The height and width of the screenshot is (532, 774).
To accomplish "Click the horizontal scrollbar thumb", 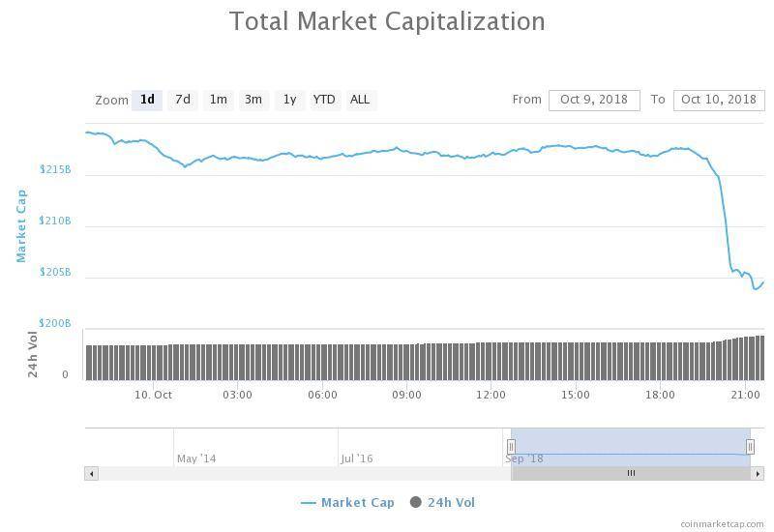I will click(x=631, y=473).
